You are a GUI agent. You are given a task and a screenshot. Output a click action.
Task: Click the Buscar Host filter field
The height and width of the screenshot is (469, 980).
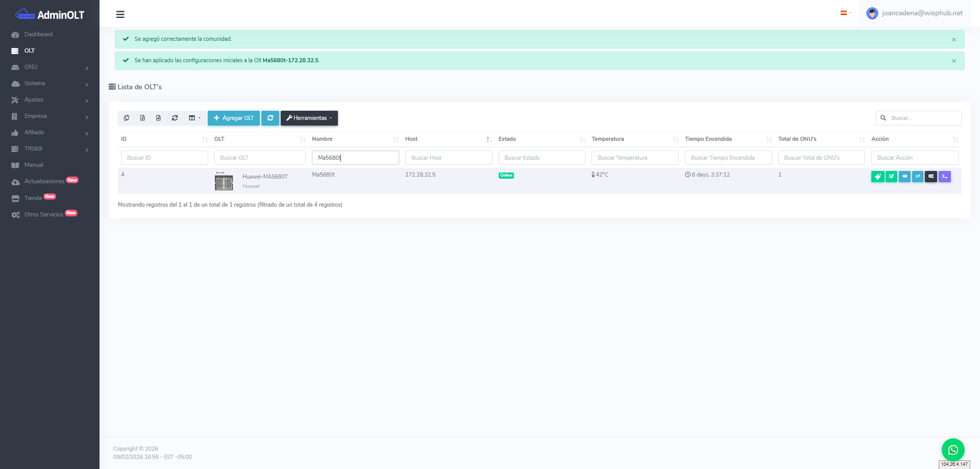coord(448,158)
